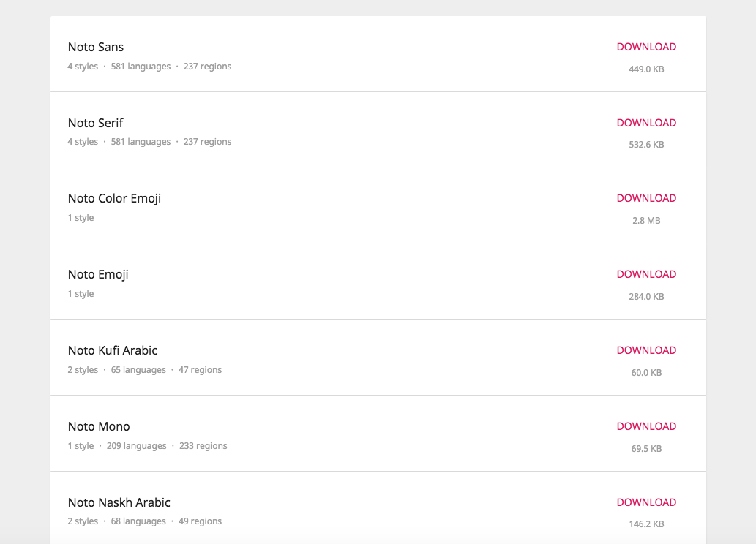Click Noto Serif 237 regions text
The image size is (756, 544).
[x=207, y=142]
